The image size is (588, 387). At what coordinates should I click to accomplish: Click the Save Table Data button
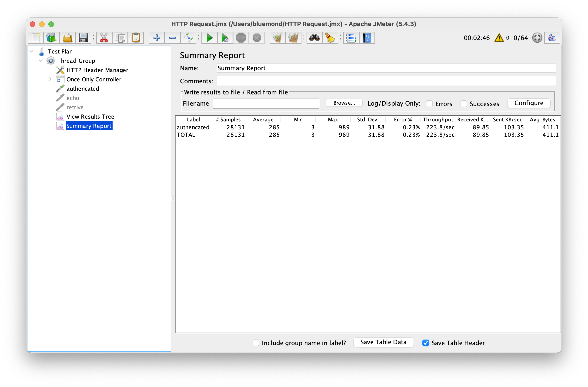pyautogui.click(x=383, y=342)
